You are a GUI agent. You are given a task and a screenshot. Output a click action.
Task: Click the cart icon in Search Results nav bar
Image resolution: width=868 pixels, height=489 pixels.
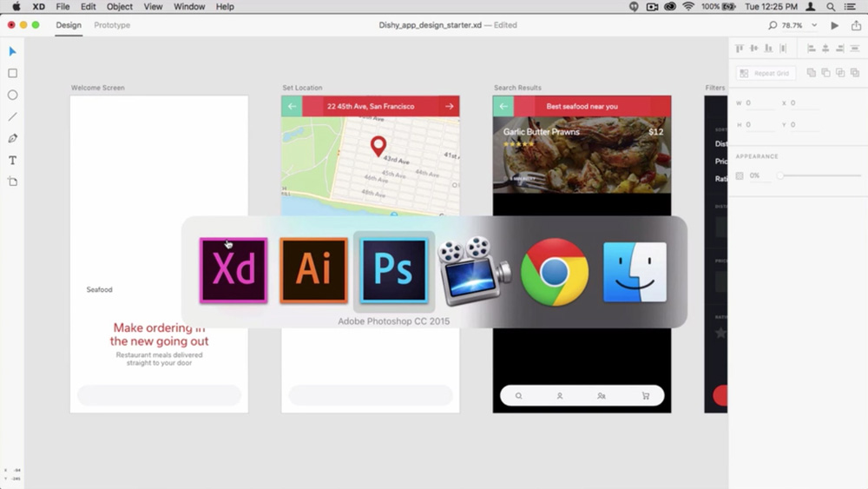point(646,396)
